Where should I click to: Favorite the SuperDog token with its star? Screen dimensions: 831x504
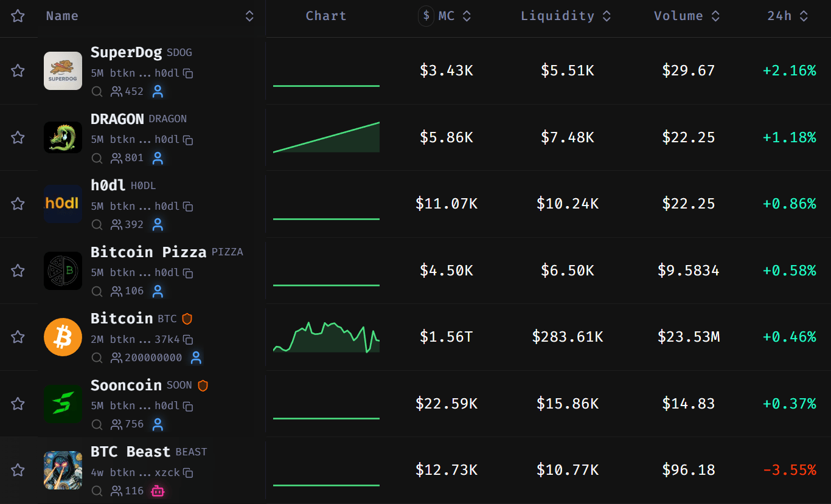click(x=18, y=71)
